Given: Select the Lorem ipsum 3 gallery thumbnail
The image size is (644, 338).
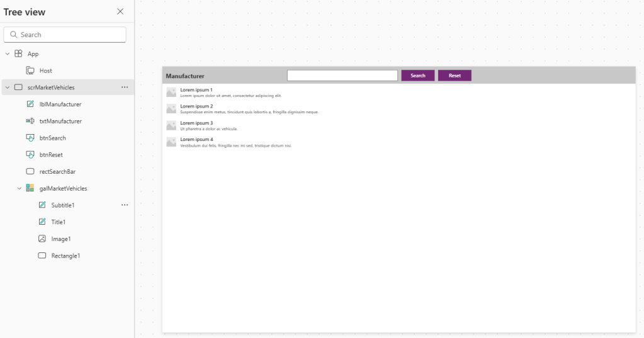Looking at the screenshot, I should coord(171,125).
